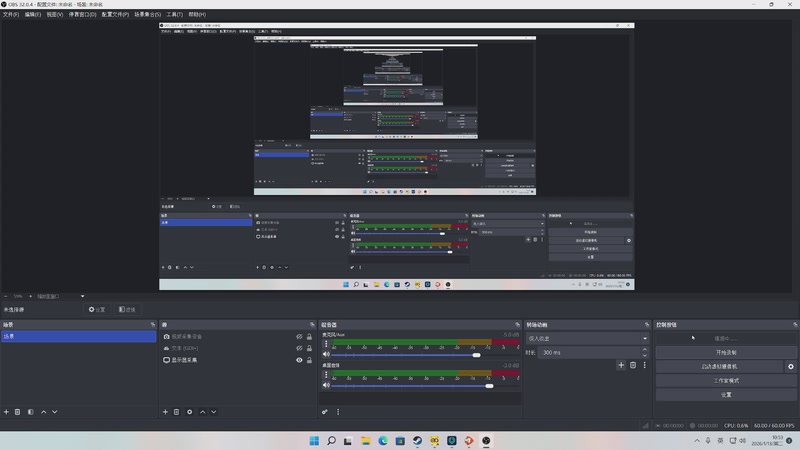Screen dimensions: 800x450
Task: Decrease transition duration
Action: point(645,355)
